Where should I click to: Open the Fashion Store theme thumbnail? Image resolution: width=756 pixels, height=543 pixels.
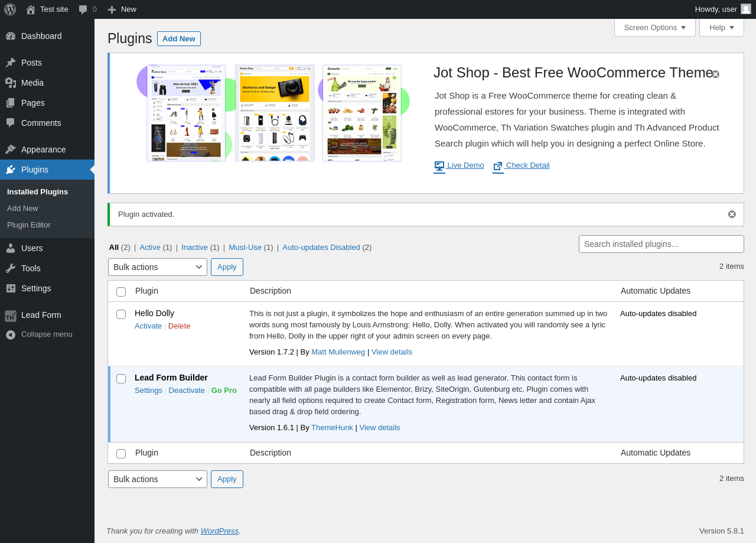186,113
